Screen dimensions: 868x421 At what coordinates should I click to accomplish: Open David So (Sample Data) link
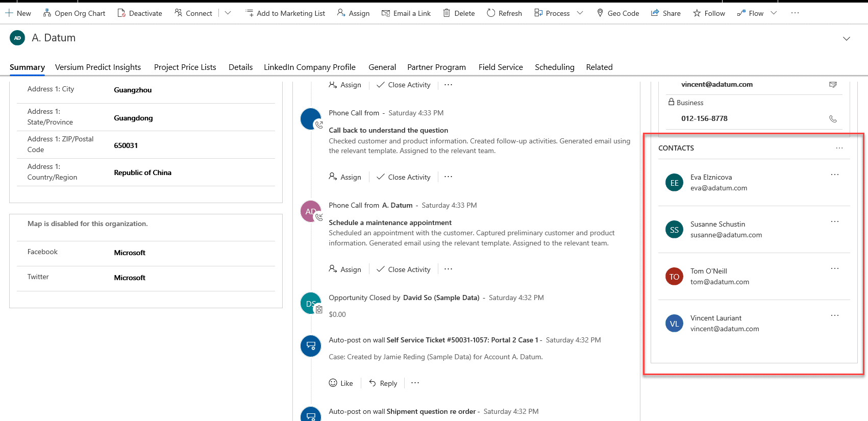pos(441,298)
